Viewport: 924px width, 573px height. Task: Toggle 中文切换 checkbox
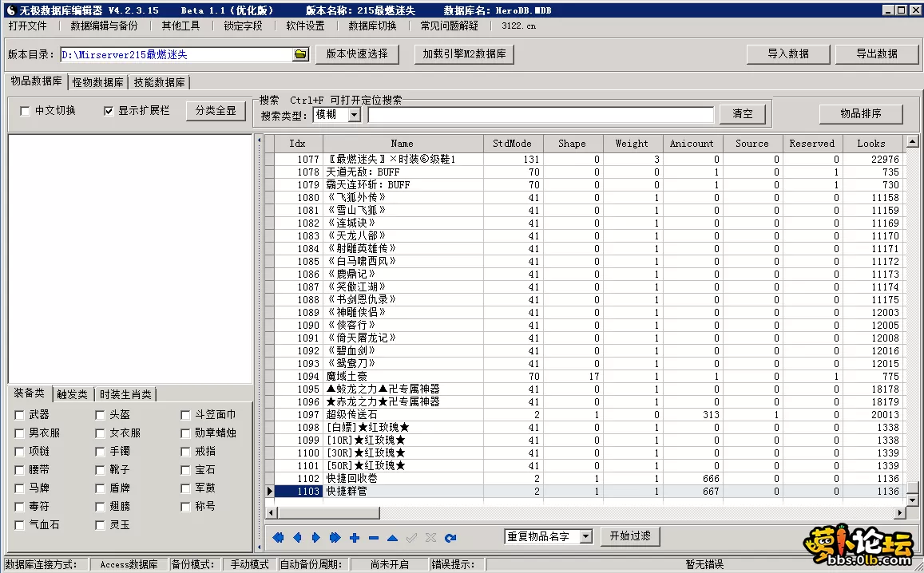[25, 111]
